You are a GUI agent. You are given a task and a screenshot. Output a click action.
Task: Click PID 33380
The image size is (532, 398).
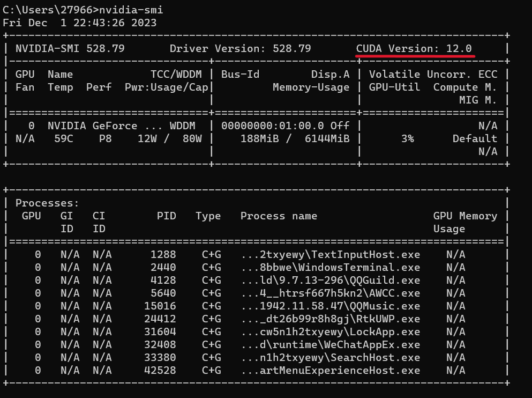tap(160, 358)
